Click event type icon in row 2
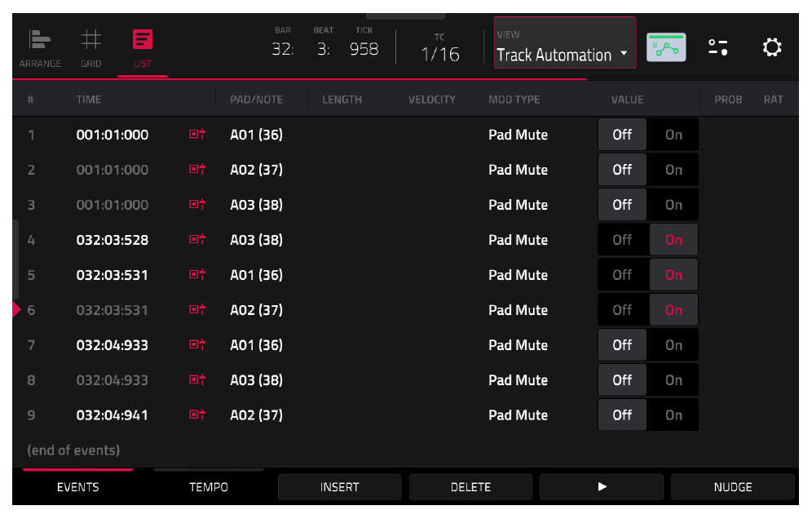The height and width of the screenshot is (519, 812). 197,169
